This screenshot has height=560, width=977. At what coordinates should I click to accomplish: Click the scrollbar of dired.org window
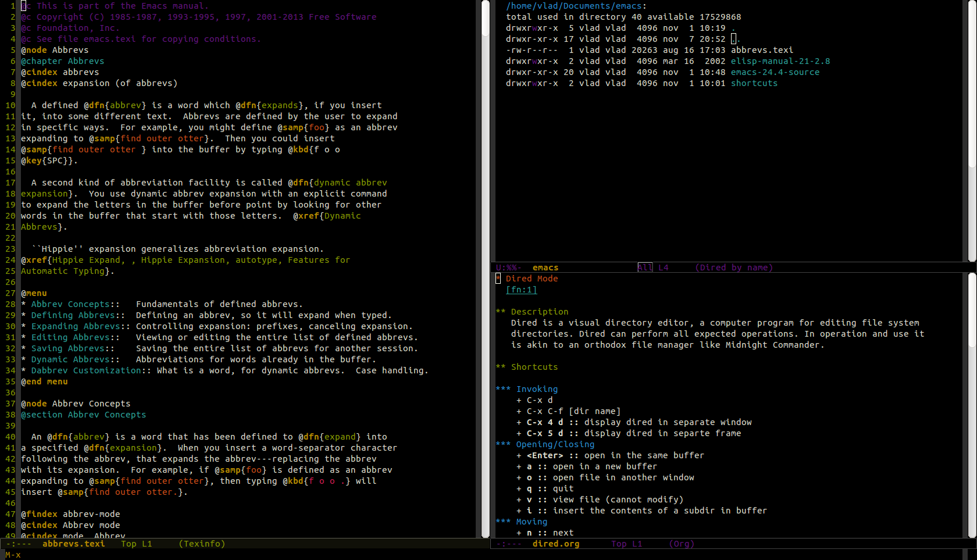tap(972, 405)
